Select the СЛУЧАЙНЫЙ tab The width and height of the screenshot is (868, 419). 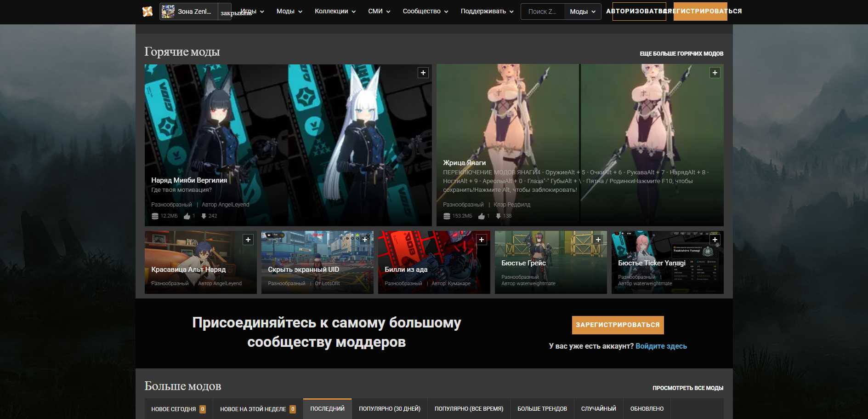coord(599,409)
